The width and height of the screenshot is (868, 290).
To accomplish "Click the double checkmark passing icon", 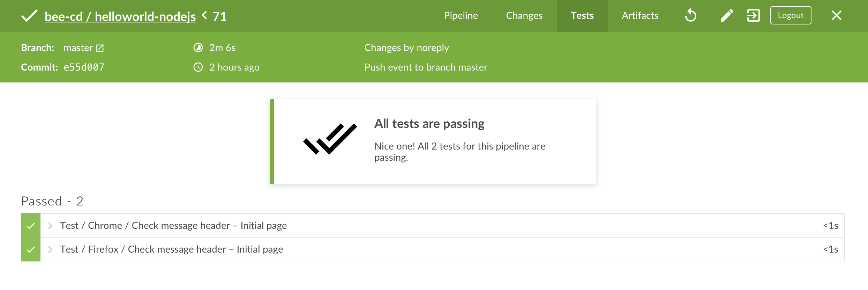I will pos(330,139).
